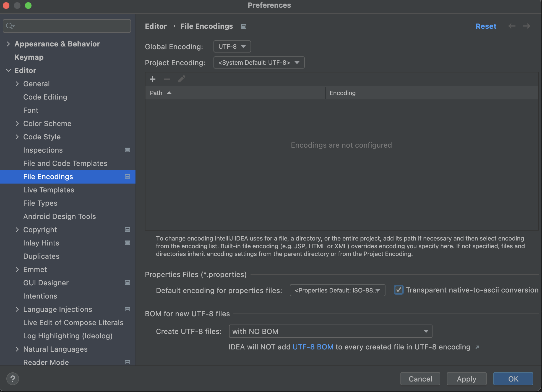
Task: Click external link arrow after BOM description
Action: (477, 347)
